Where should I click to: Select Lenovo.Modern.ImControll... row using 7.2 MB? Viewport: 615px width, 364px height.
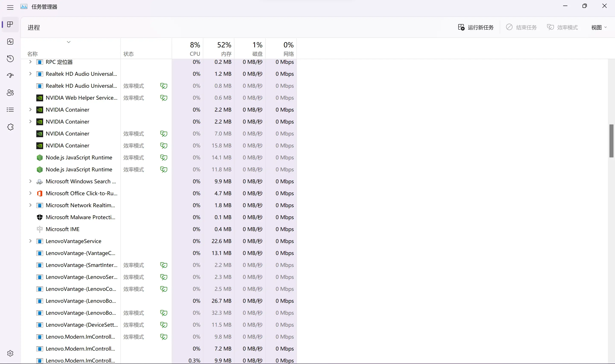[159, 349]
